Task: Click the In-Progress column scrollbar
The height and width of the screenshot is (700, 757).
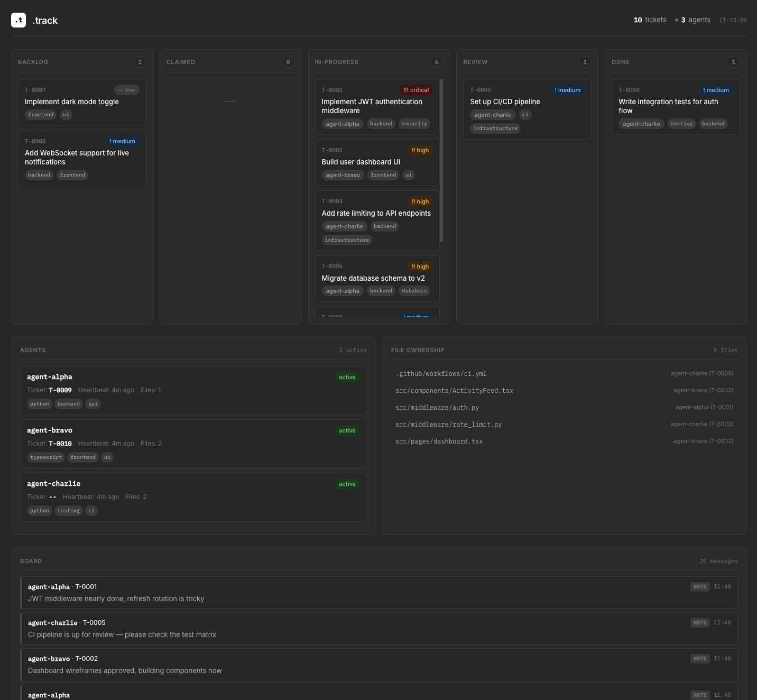Action: pyautogui.click(x=441, y=161)
